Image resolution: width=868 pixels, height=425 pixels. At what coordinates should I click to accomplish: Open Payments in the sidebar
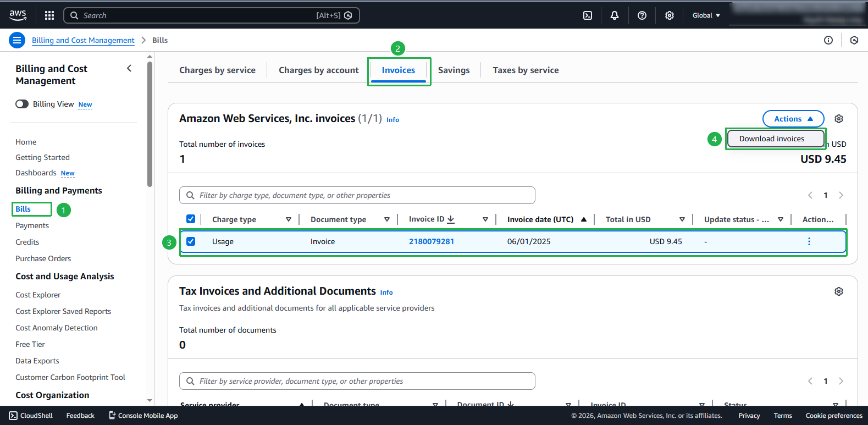(x=32, y=225)
